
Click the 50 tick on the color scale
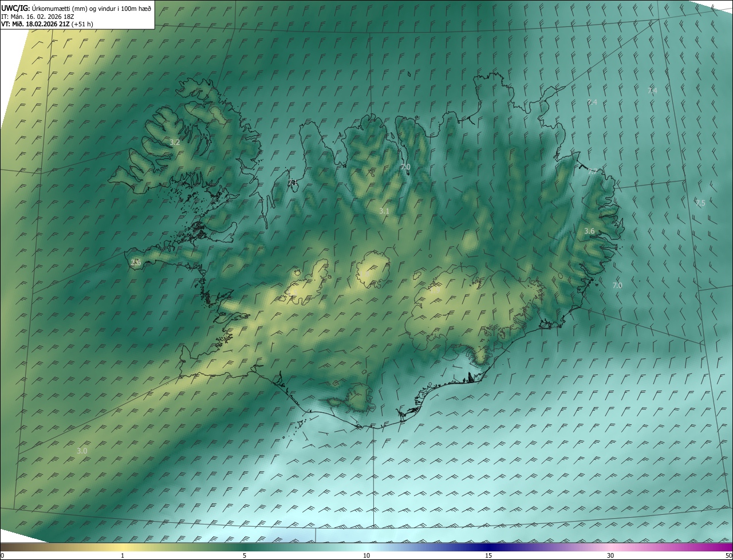point(728,556)
